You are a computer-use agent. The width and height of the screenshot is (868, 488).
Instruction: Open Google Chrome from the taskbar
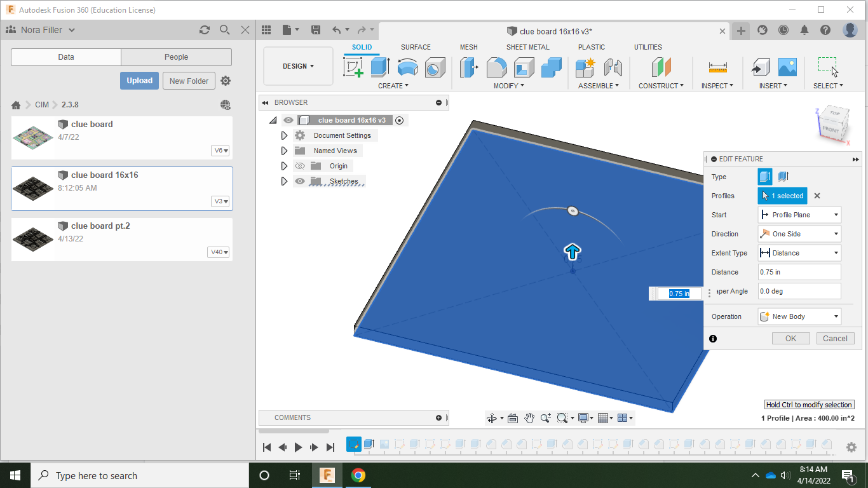tap(358, 475)
